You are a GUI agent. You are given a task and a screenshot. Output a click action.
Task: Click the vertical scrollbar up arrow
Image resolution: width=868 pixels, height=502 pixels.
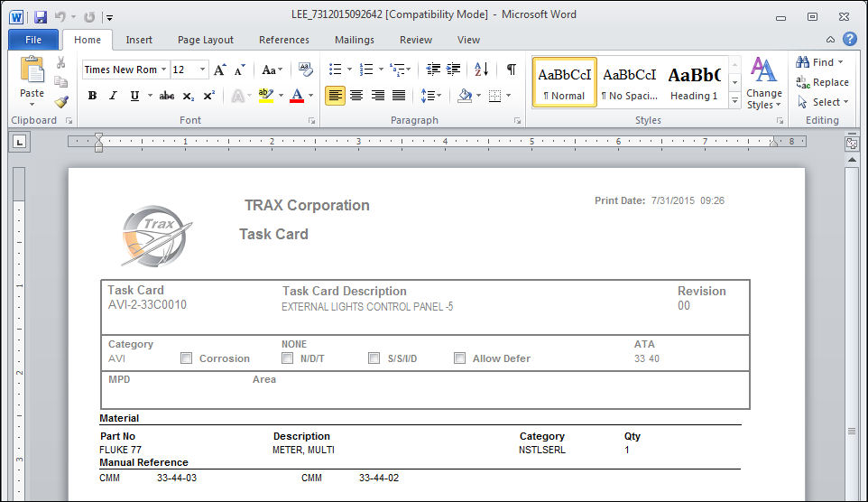click(x=852, y=160)
